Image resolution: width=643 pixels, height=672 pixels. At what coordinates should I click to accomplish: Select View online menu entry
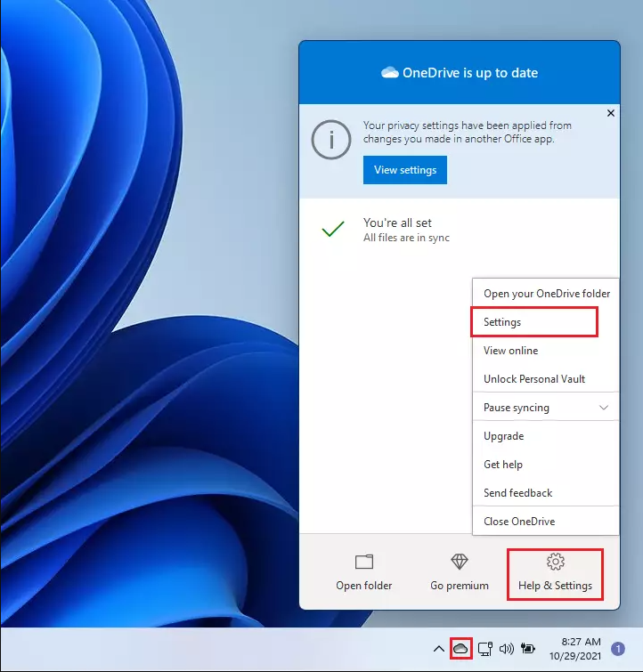point(546,351)
